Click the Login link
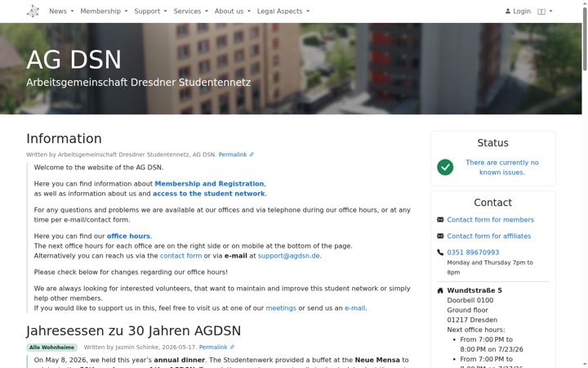 [x=518, y=11]
